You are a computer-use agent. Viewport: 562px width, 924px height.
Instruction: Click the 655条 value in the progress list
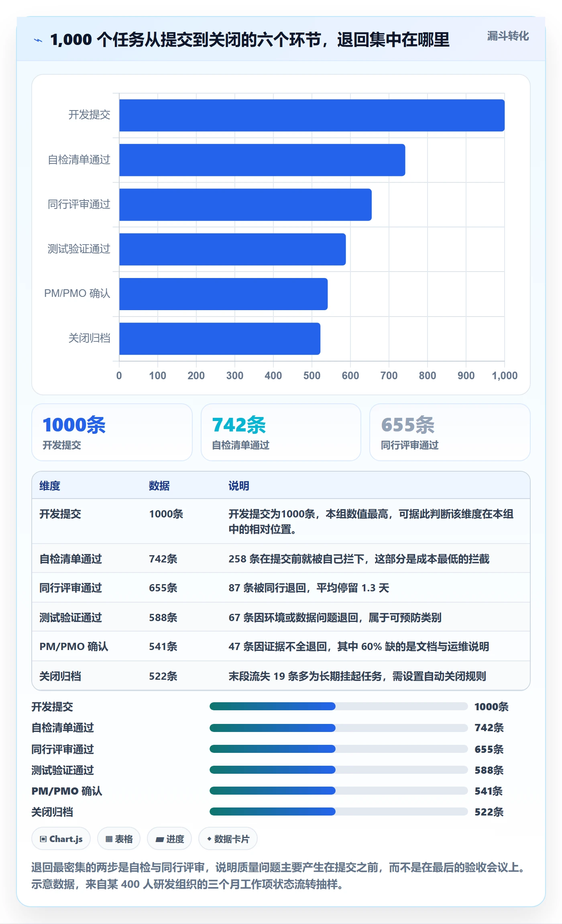(x=489, y=749)
